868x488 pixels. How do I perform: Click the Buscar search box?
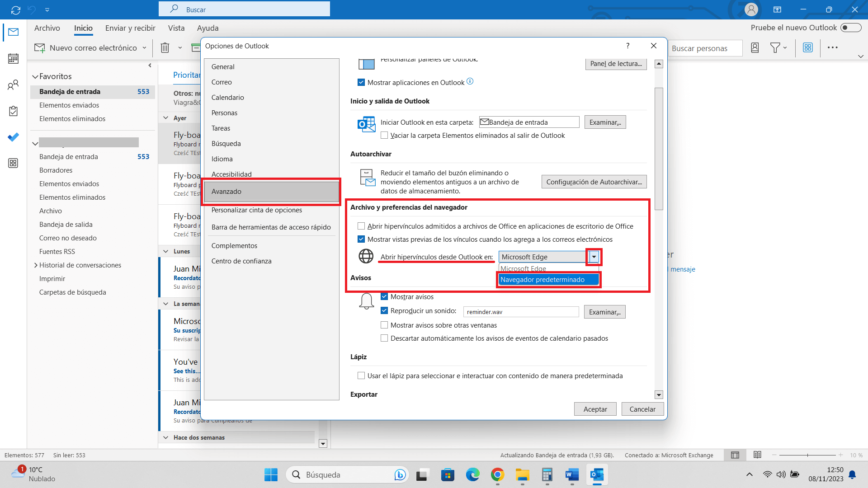[244, 9]
